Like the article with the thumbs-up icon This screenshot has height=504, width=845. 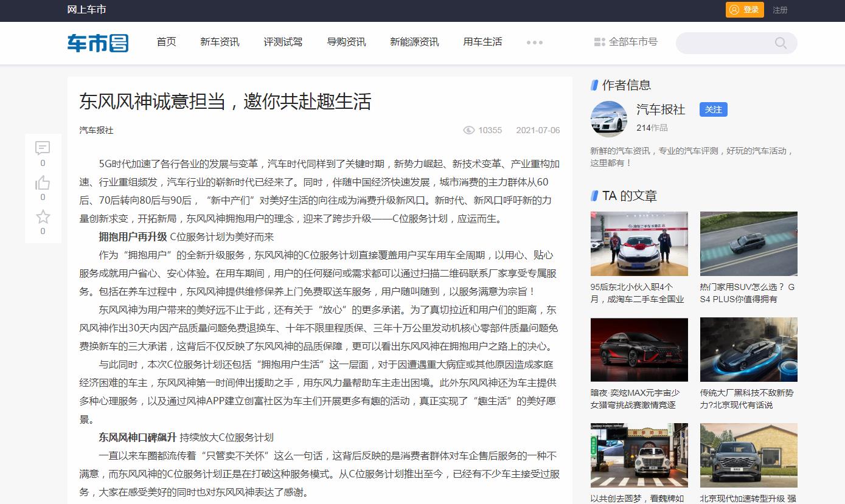pyautogui.click(x=43, y=182)
